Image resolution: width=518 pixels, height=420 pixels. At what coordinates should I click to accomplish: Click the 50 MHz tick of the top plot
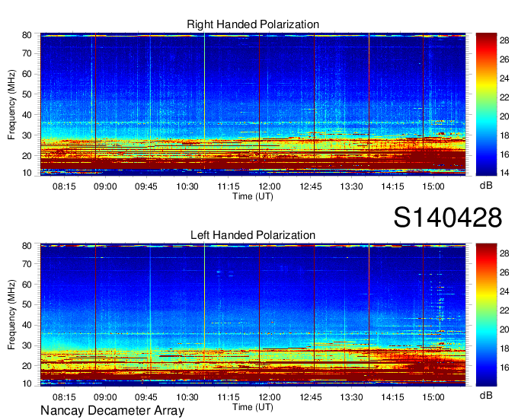(27, 94)
